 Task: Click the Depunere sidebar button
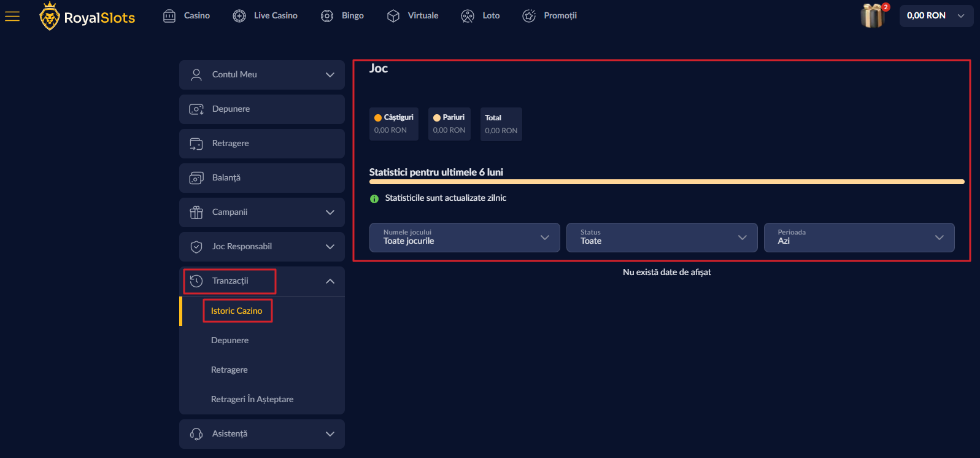click(x=261, y=109)
